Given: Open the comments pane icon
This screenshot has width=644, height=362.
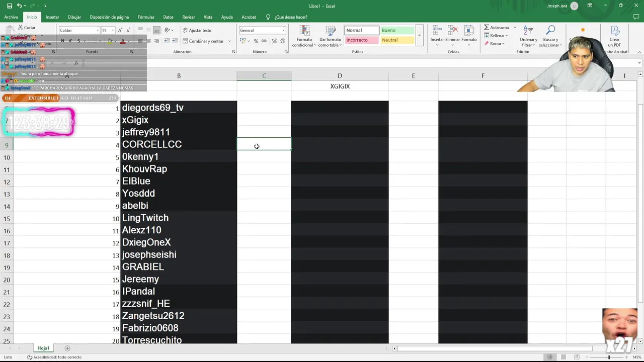Looking at the screenshot, I should 636,17.
